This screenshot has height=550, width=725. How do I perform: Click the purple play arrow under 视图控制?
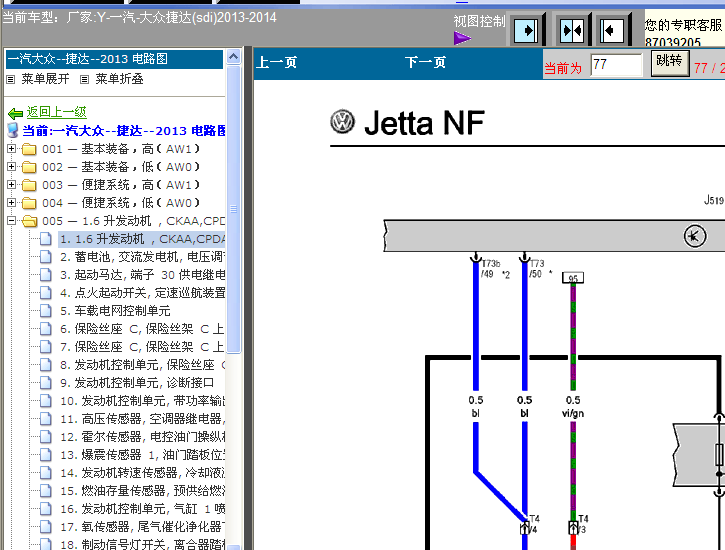pos(462,38)
